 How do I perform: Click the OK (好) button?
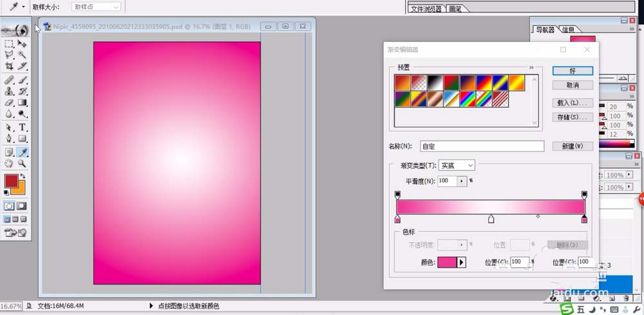(573, 71)
